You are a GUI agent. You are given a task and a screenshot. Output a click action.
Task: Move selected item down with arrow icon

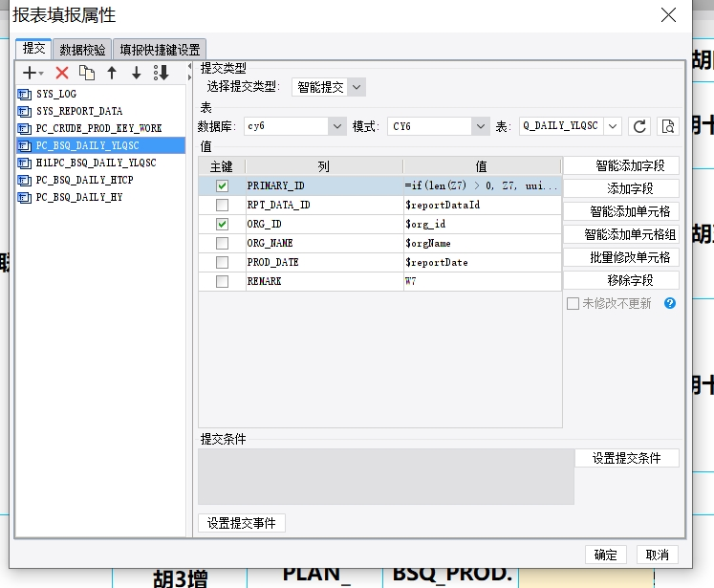click(x=136, y=73)
